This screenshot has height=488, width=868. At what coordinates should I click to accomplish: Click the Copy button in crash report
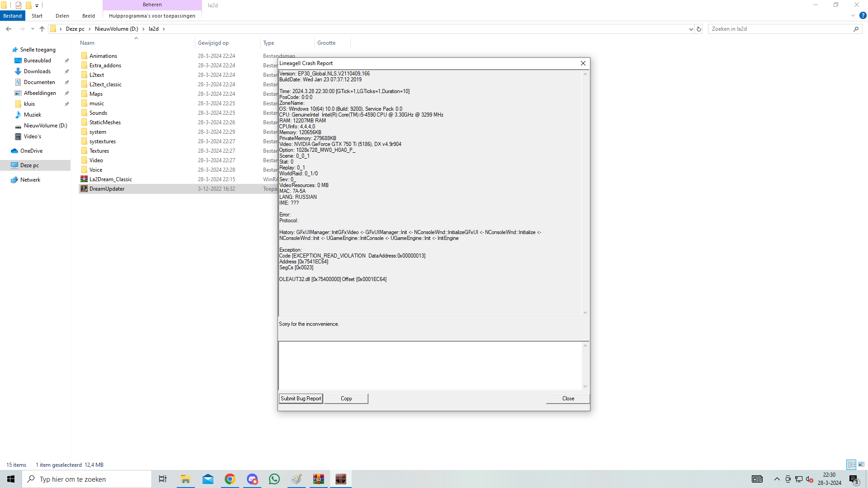[346, 398]
